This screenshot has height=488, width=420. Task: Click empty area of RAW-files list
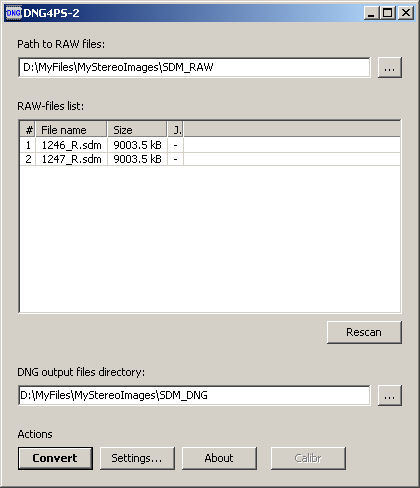click(210, 238)
